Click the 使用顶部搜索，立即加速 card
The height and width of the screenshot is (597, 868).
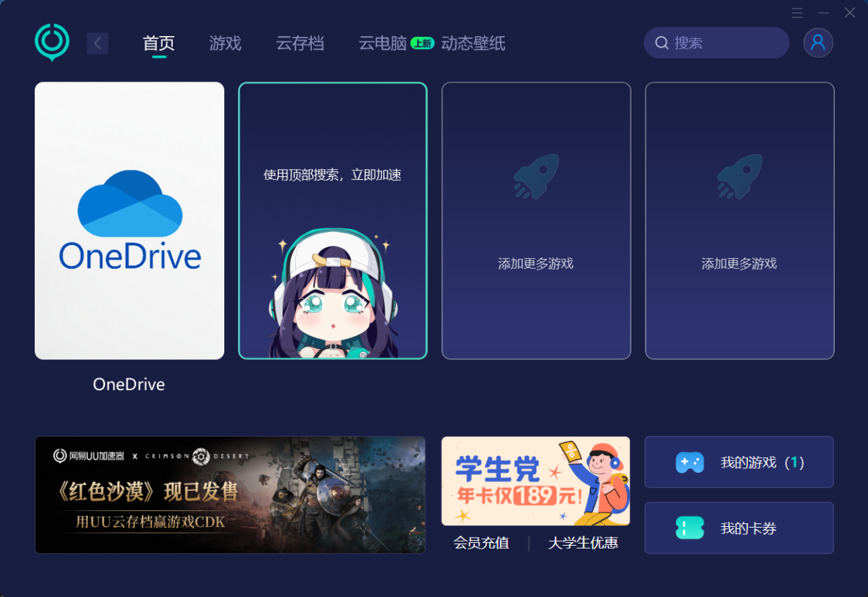point(333,220)
